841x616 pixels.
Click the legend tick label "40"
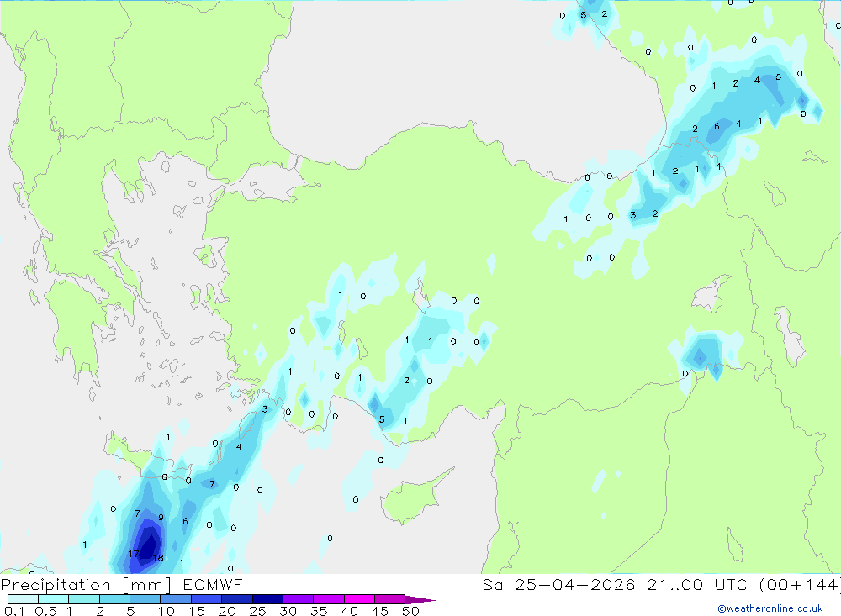coord(350,611)
